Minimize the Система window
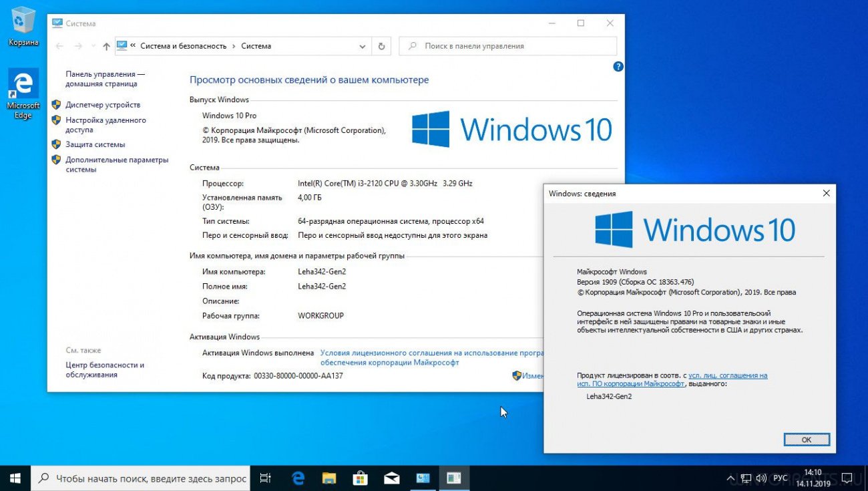Image resolution: width=868 pixels, height=491 pixels. (551, 23)
